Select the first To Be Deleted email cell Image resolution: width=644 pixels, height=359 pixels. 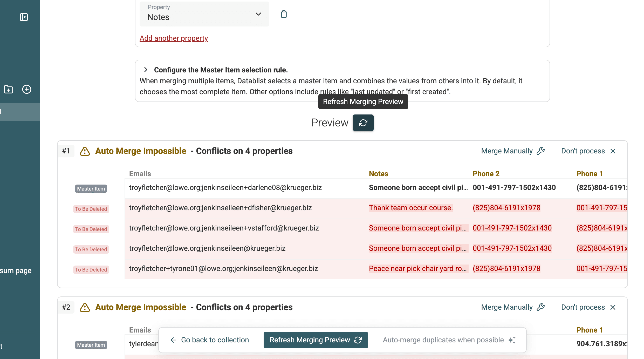point(220,208)
